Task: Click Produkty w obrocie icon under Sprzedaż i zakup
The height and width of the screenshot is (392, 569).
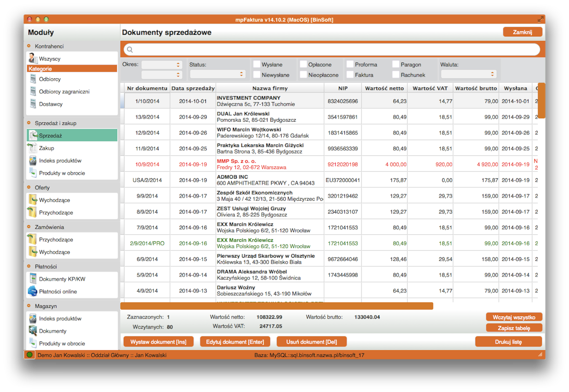Action: (x=32, y=173)
